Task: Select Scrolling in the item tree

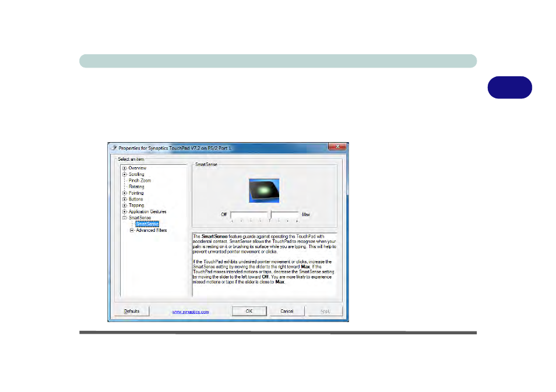Action: pyautogui.click(x=136, y=174)
